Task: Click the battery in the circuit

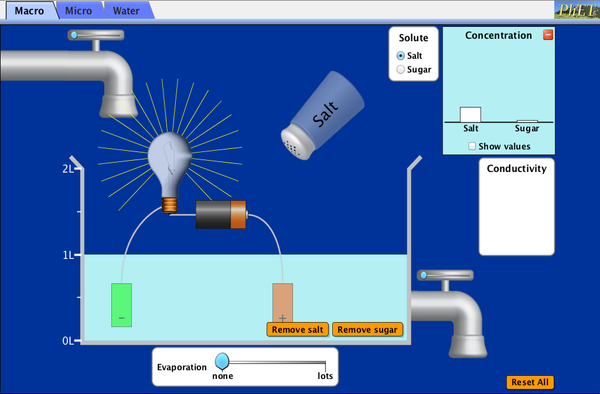Action: click(x=222, y=215)
